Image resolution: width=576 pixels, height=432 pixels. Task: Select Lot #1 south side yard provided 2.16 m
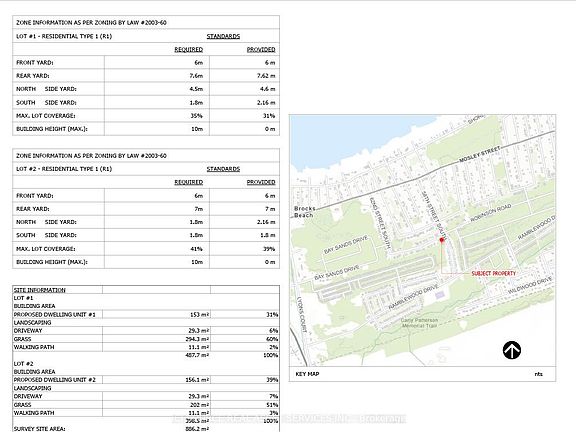pyautogui.click(x=266, y=102)
